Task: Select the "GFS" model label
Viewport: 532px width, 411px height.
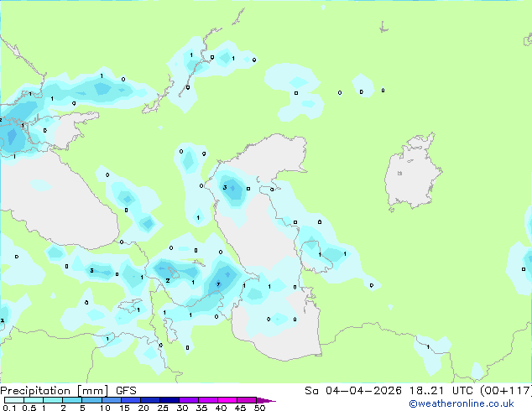Action: coord(126,391)
